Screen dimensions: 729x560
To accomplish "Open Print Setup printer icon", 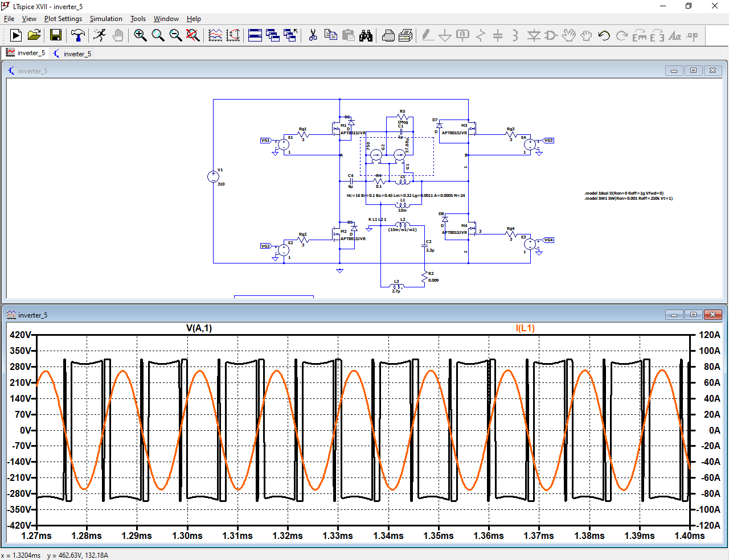I will click(388, 35).
